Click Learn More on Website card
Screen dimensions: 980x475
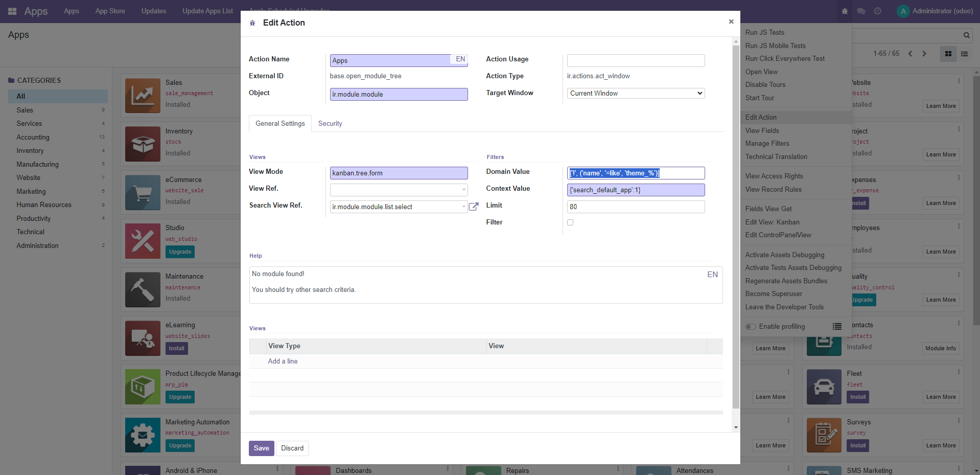tap(941, 106)
